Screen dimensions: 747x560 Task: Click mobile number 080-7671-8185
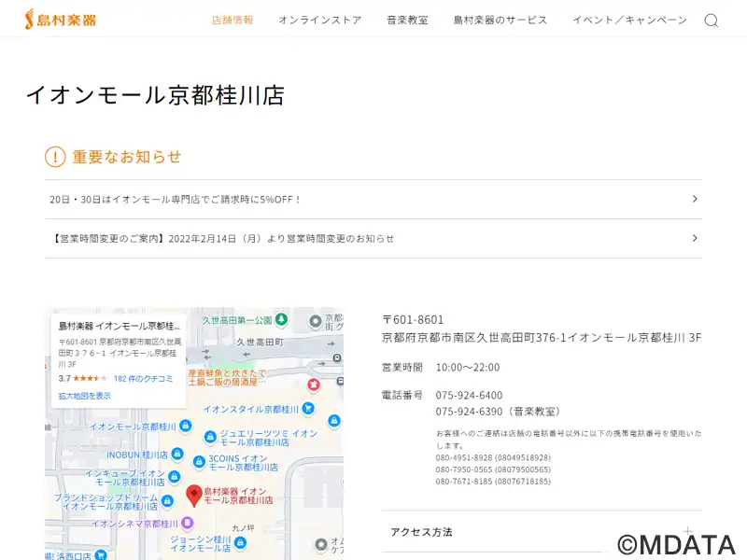point(493,482)
